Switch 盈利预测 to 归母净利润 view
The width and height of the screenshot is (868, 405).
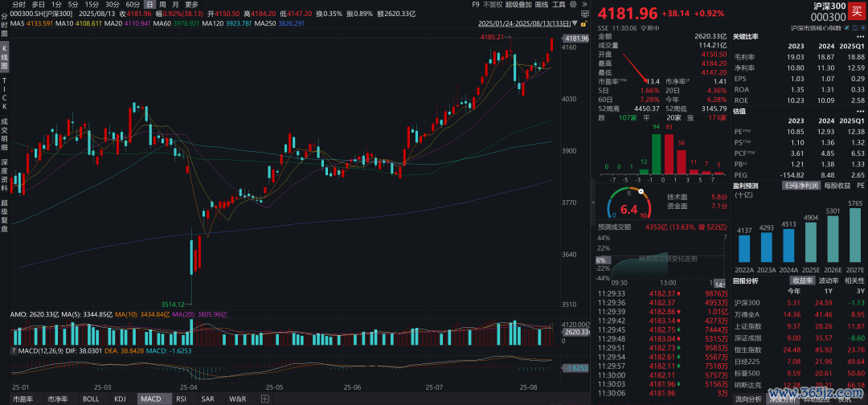click(x=800, y=186)
